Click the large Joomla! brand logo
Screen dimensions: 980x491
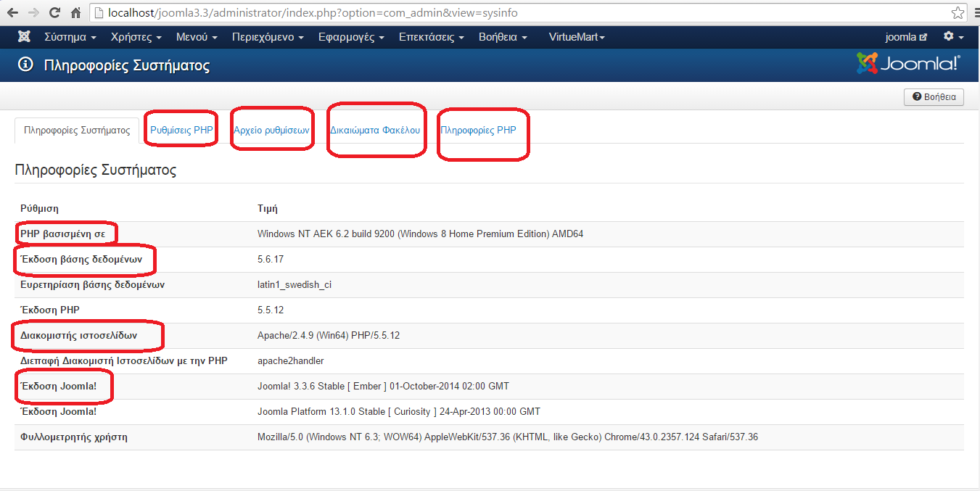[909, 64]
